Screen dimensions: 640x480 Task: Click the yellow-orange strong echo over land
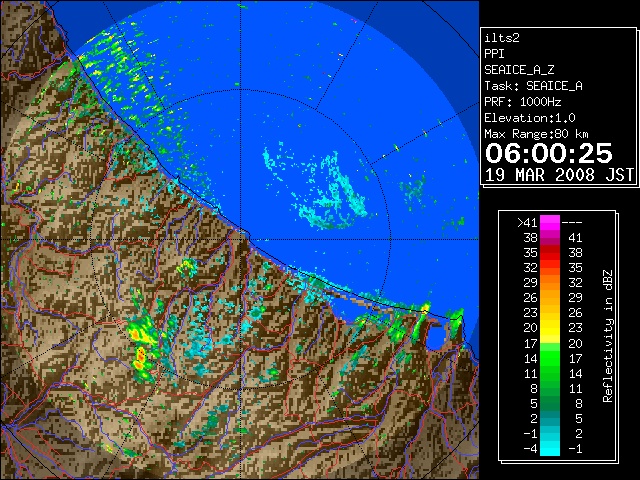pos(142,347)
